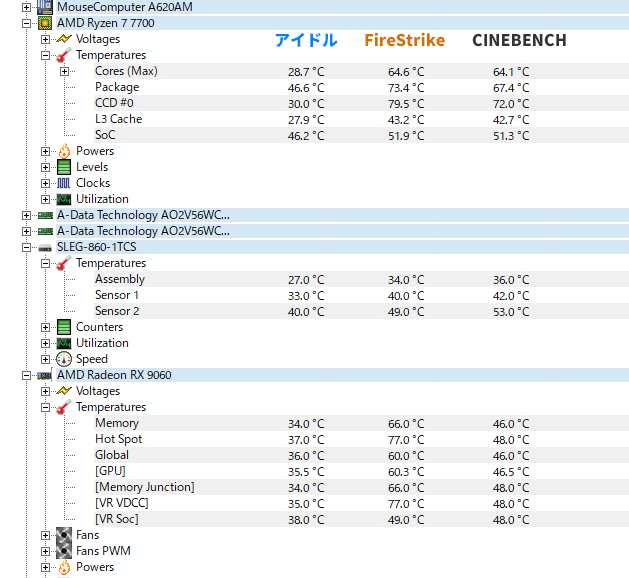
Task: Click the Clocks waveform icon
Action: tap(64, 183)
